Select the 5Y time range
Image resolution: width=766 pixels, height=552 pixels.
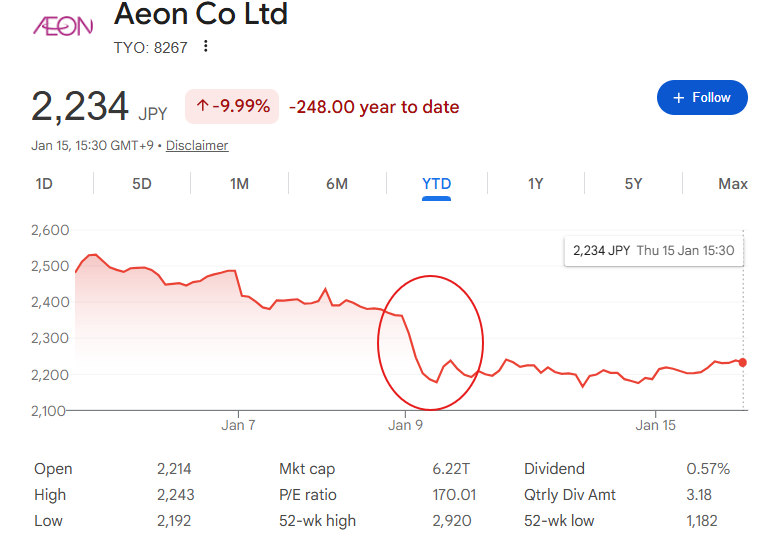(633, 184)
